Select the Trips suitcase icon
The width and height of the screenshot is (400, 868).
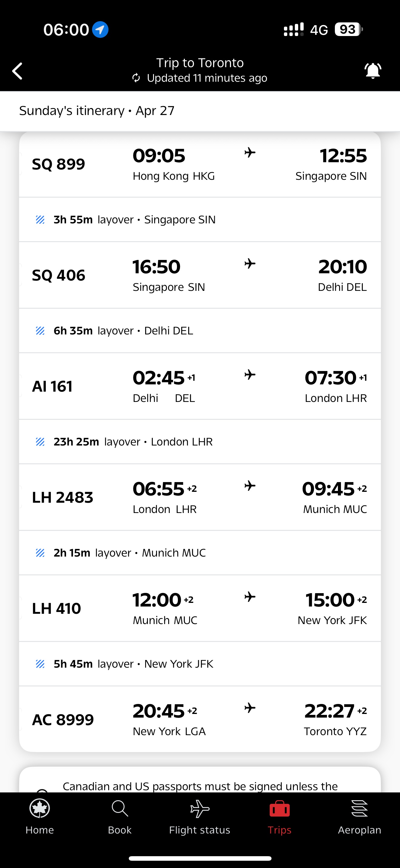tap(280, 808)
